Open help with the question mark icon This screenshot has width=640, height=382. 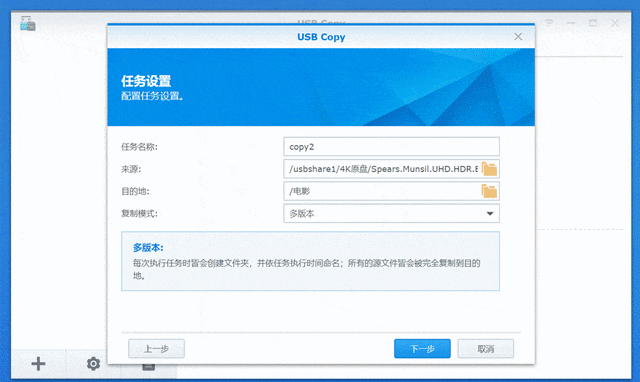tap(549, 23)
